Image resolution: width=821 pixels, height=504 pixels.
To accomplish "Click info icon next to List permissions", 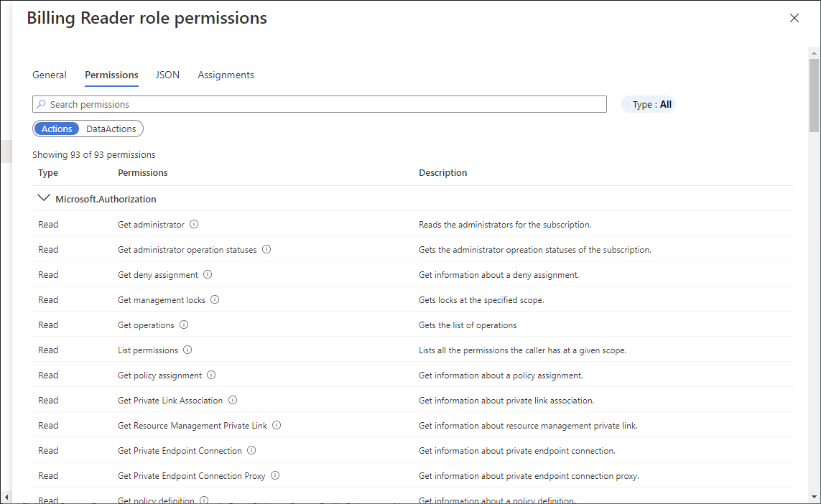I will tap(187, 350).
